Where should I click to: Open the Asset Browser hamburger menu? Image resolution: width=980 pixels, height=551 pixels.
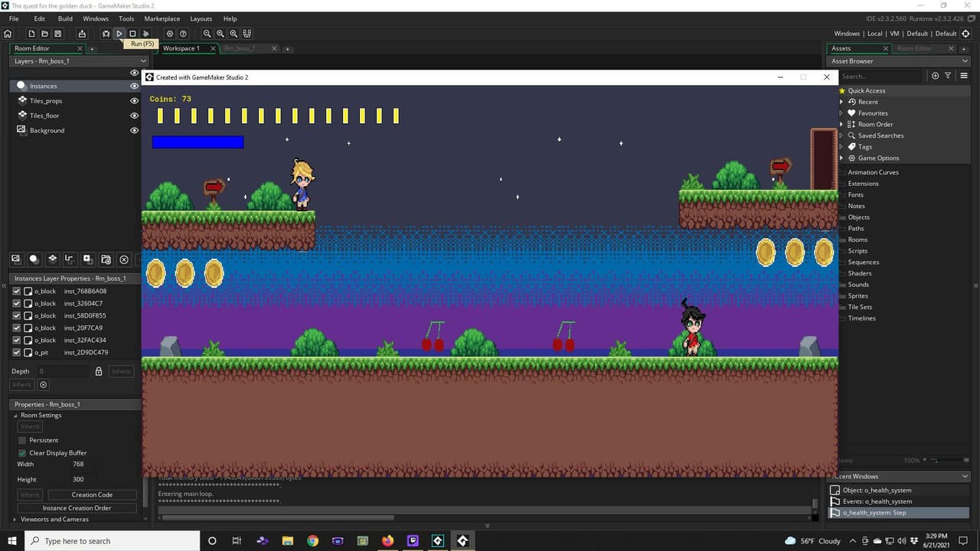point(964,76)
